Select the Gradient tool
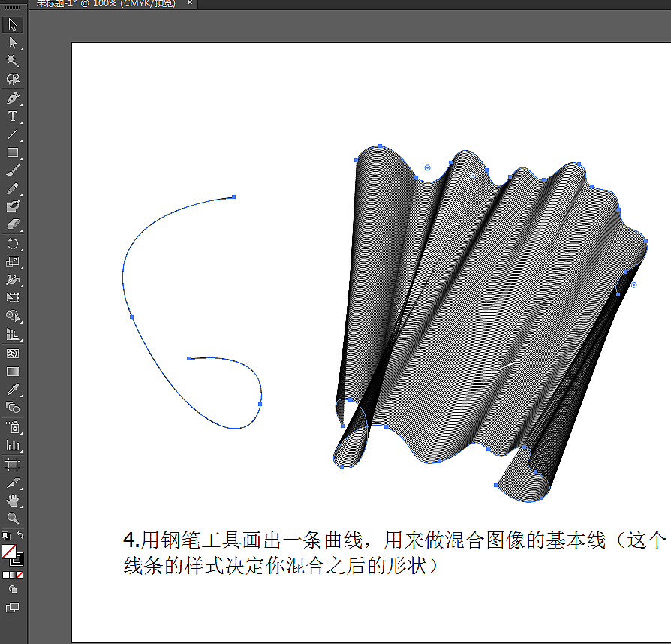The height and width of the screenshot is (644, 671). coord(13,372)
